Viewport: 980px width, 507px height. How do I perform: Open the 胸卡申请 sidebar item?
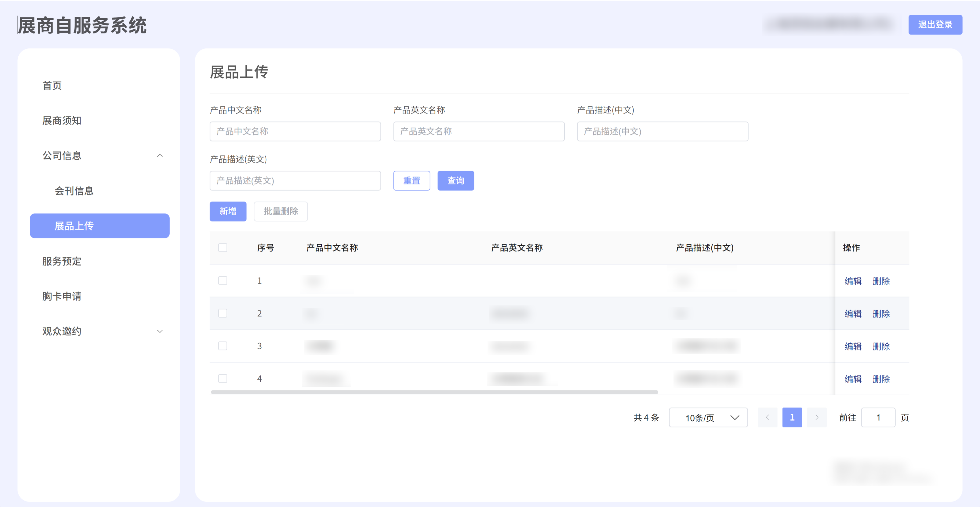click(62, 296)
